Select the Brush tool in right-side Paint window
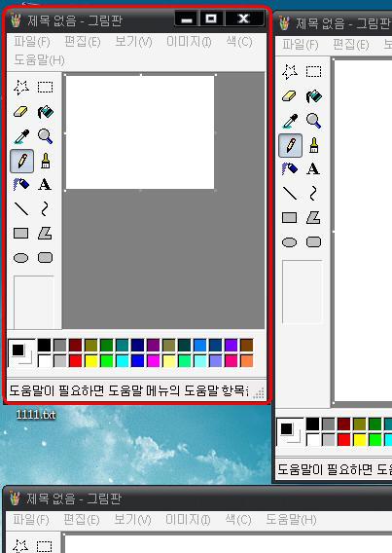Image resolution: width=392 pixels, height=553 pixels. (313, 145)
